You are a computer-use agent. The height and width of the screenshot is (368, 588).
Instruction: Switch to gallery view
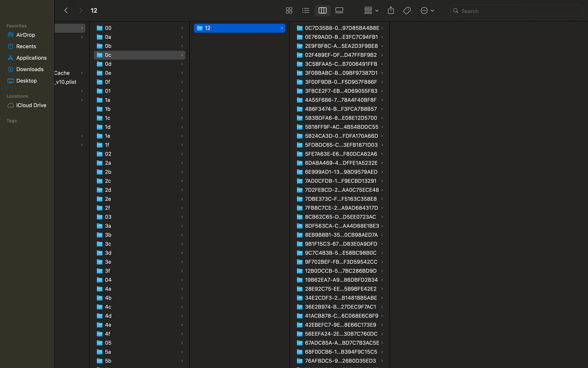(339, 11)
